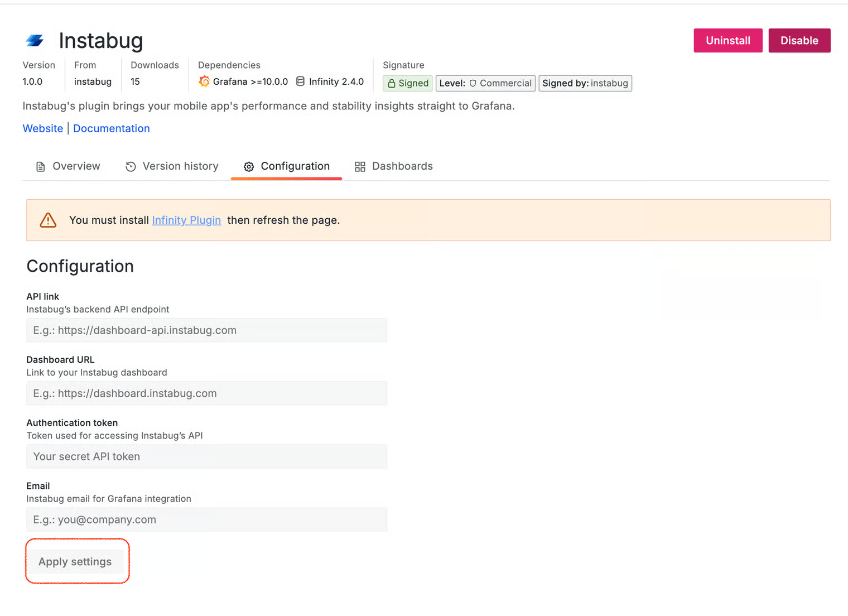Viewport: 848px width, 616px height.
Task: Open the Overview tab
Action: pos(68,166)
